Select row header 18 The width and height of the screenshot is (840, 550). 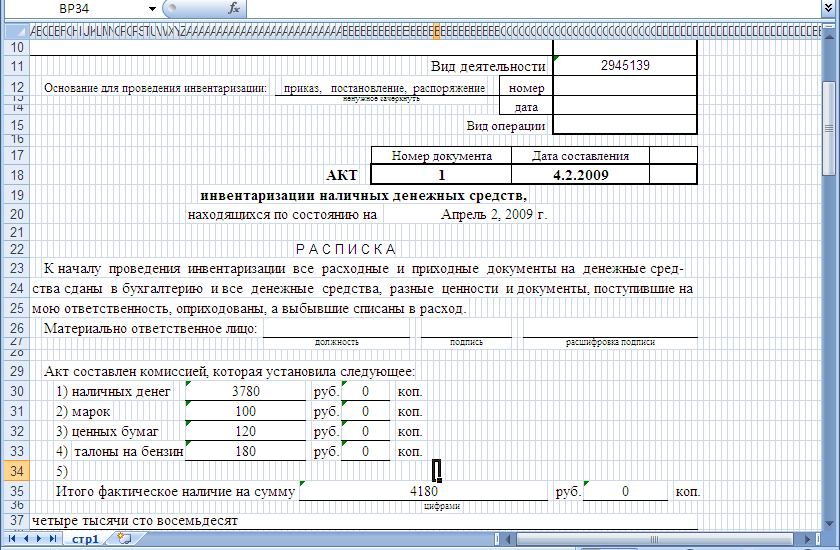click(x=17, y=175)
